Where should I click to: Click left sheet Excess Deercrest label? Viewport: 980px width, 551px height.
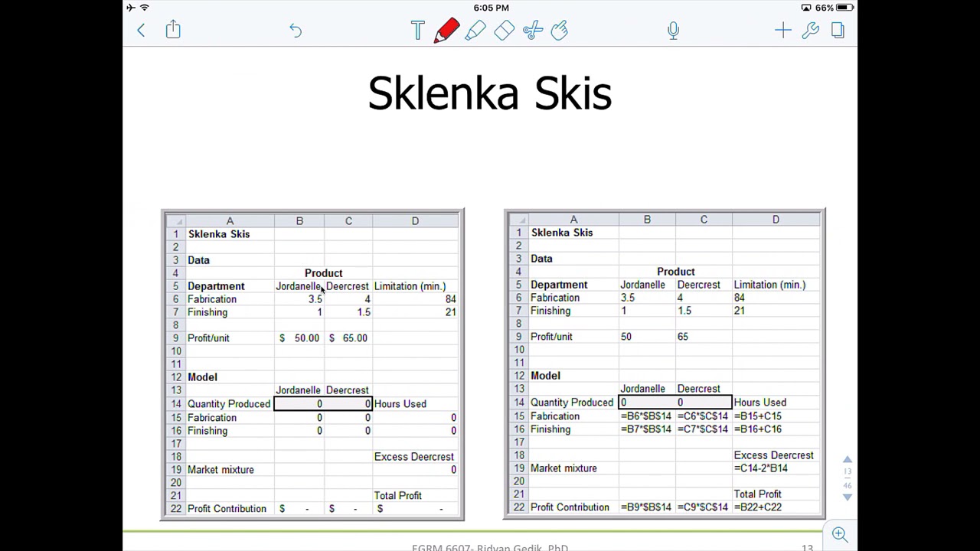(414, 457)
